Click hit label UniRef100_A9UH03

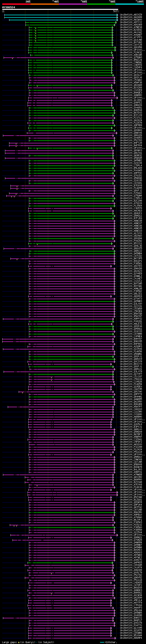pyautogui.click(x=131, y=552)
